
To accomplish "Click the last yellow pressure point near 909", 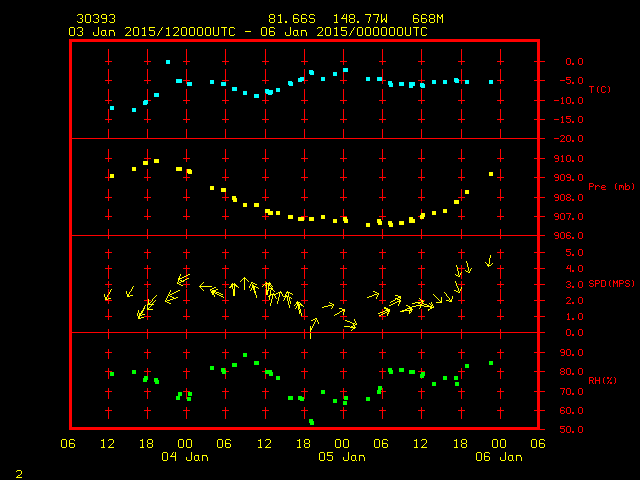I will tap(491, 174).
